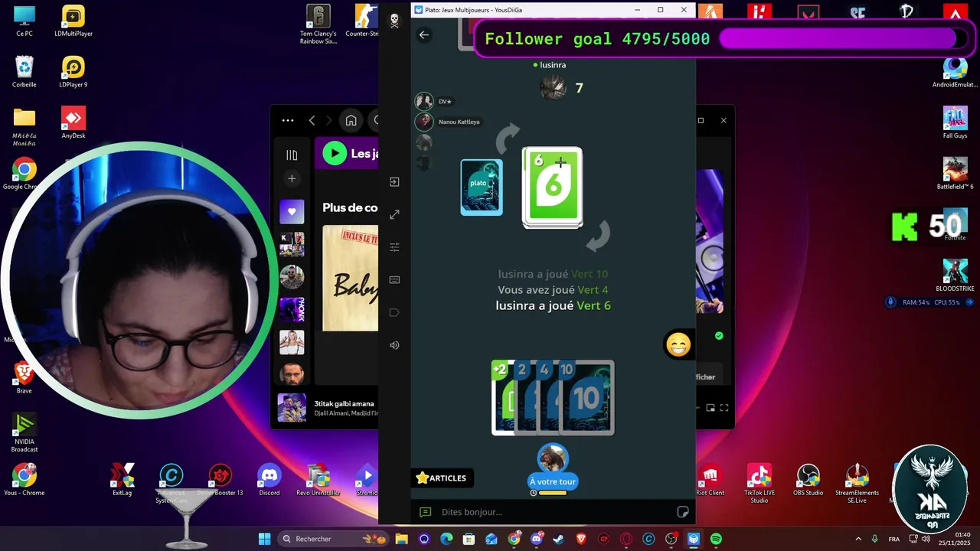This screenshot has height=551, width=980.
Task: Mute emulator sound via speaker icon
Action: click(x=394, y=345)
